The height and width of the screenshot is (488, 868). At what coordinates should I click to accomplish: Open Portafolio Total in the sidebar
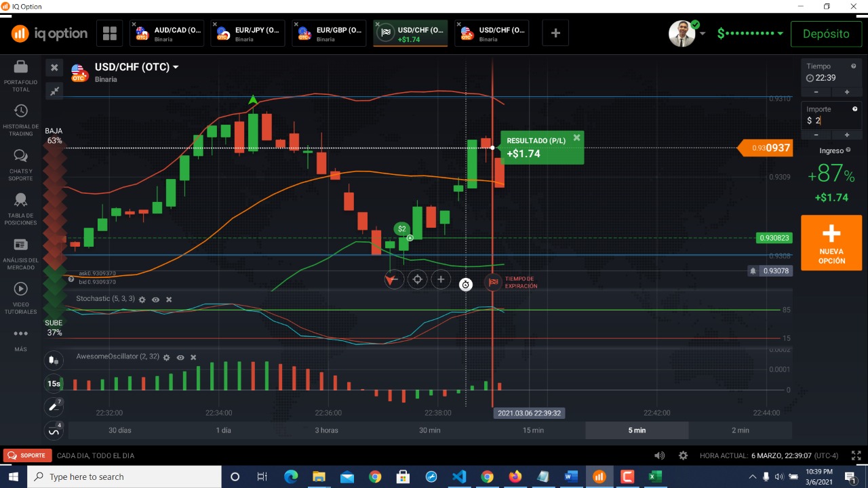(x=21, y=75)
